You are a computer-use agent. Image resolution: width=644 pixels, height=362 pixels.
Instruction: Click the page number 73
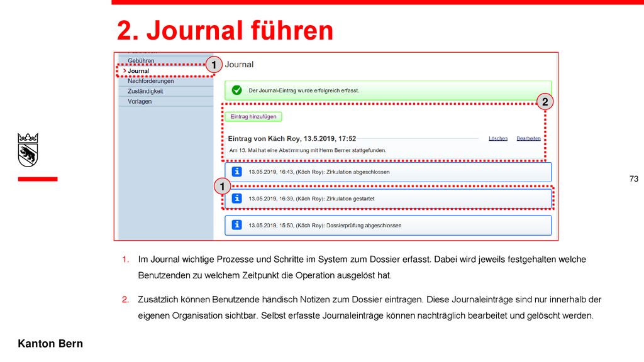[634, 179]
